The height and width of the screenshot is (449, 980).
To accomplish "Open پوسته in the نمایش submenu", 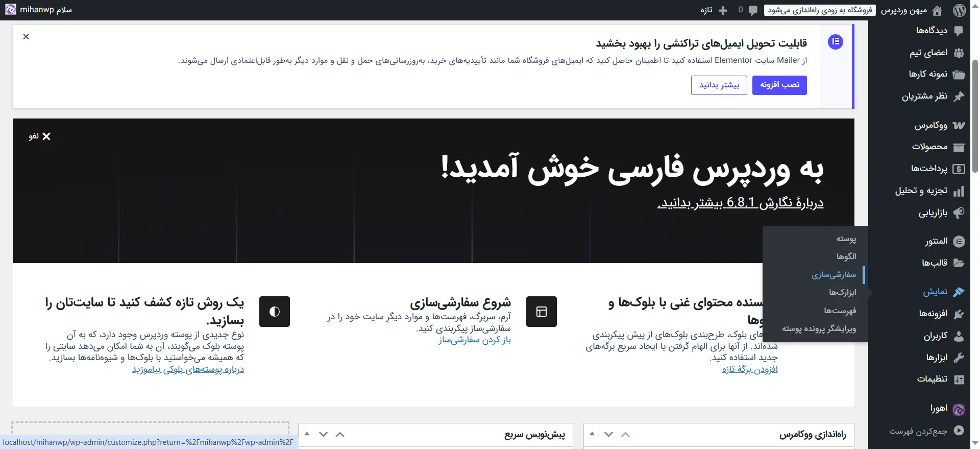I will point(846,239).
